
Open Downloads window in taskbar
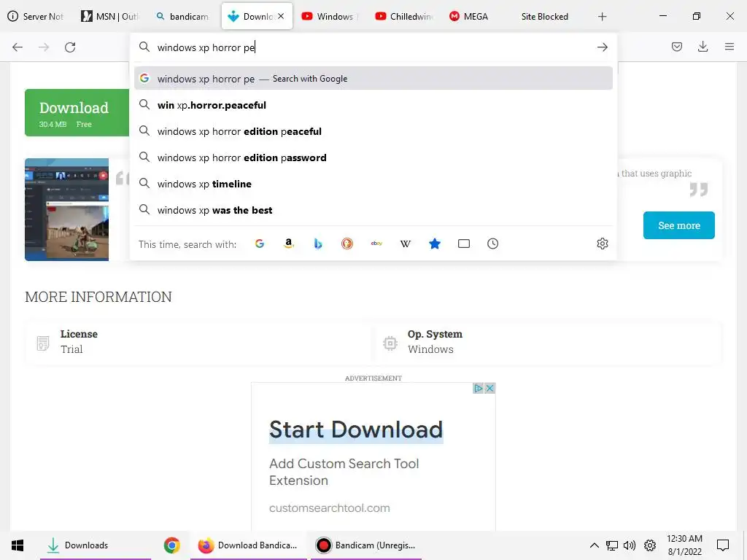click(x=96, y=545)
